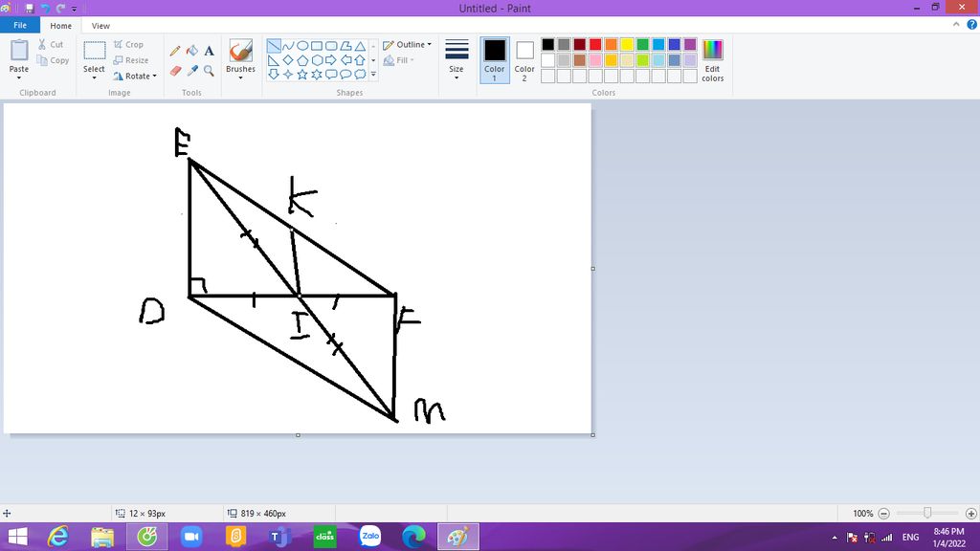Open Edit colors dialog
Image resolution: width=980 pixels, height=551 pixels.
pyautogui.click(x=712, y=60)
